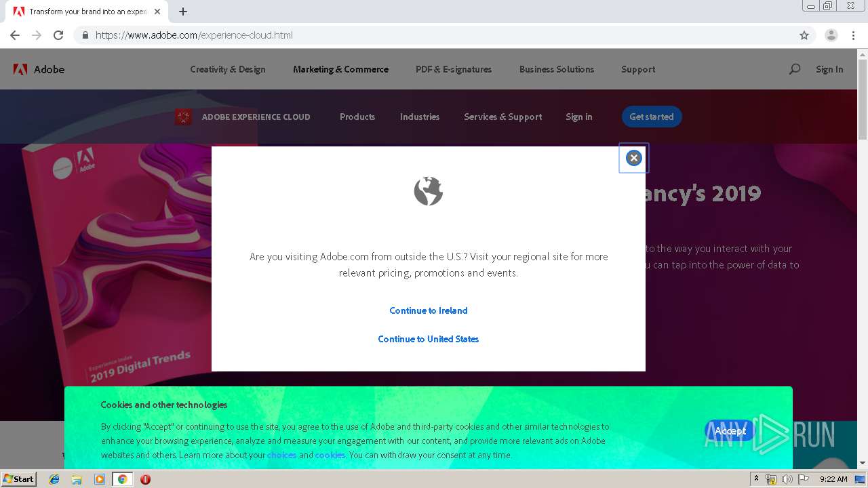Open the PDF & E-signatures menu
This screenshot has height=488, width=868.
(x=454, y=69)
